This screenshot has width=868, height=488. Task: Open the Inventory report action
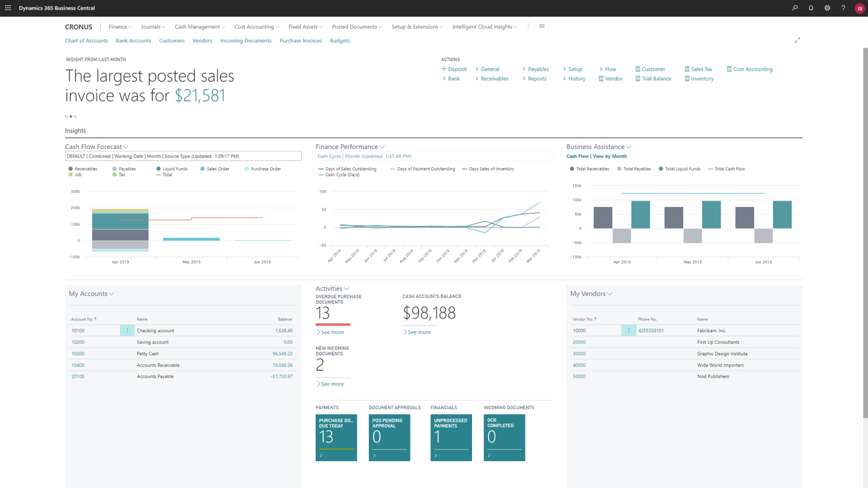(x=699, y=78)
